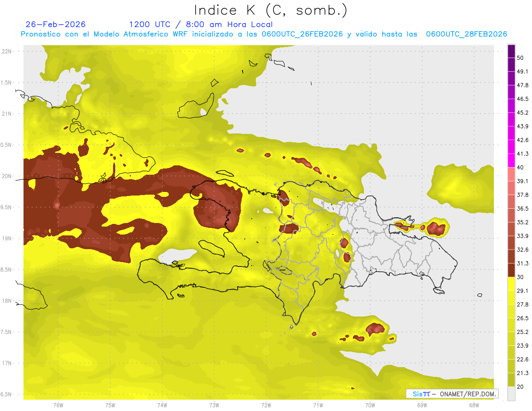Viewport: 532px width, 411px height.
Task: Click the "27.8" color scale label
Action: [523, 305]
